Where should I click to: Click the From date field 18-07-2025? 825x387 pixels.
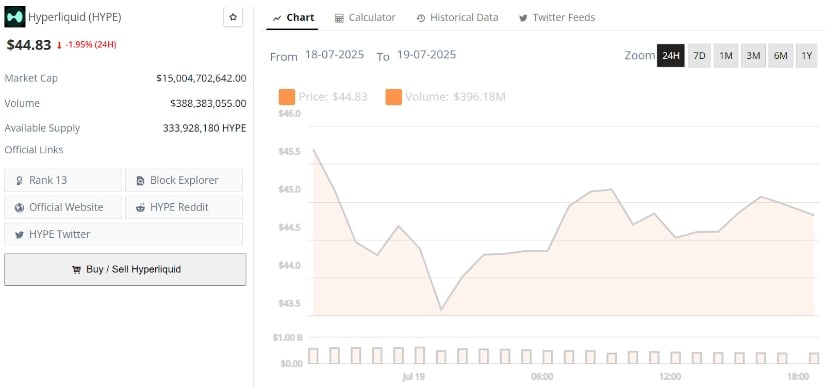(335, 55)
